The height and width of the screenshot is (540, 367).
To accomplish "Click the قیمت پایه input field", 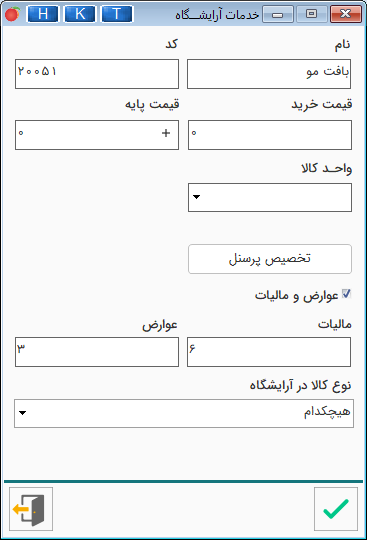I will pos(97,135).
